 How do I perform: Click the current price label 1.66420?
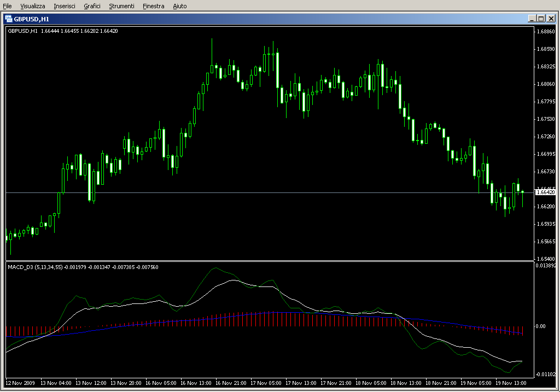545,192
